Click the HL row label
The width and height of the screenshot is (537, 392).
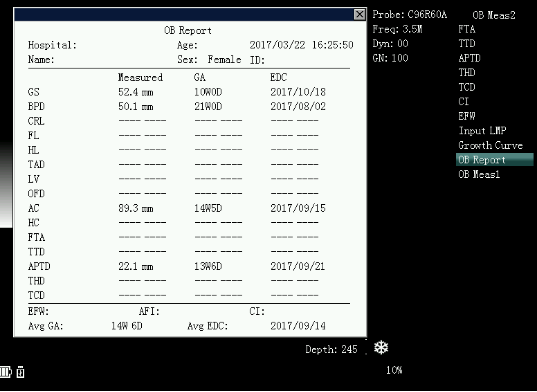(34, 150)
